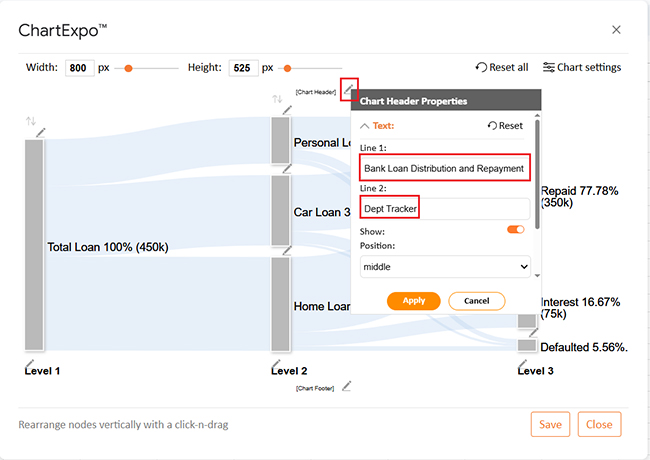Screen dimensions: 650x460
Task: Click Reset all
Action: pyautogui.click(x=502, y=67)
